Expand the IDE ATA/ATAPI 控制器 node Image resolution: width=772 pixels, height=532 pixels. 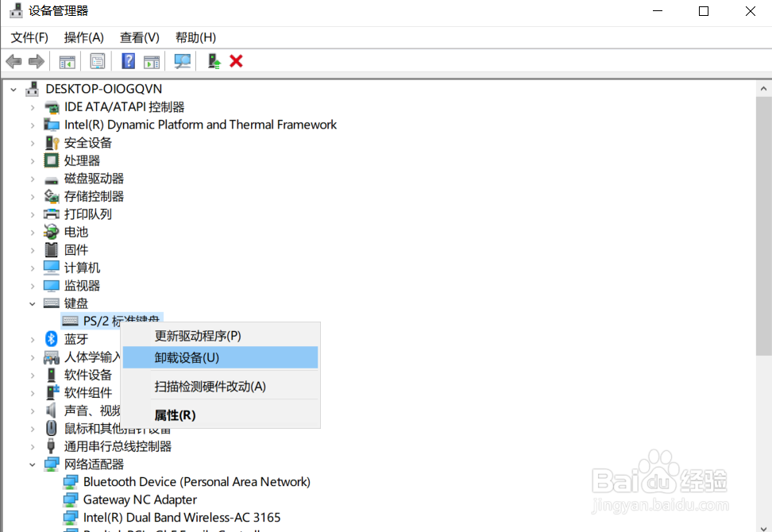[x=33, y=107]
